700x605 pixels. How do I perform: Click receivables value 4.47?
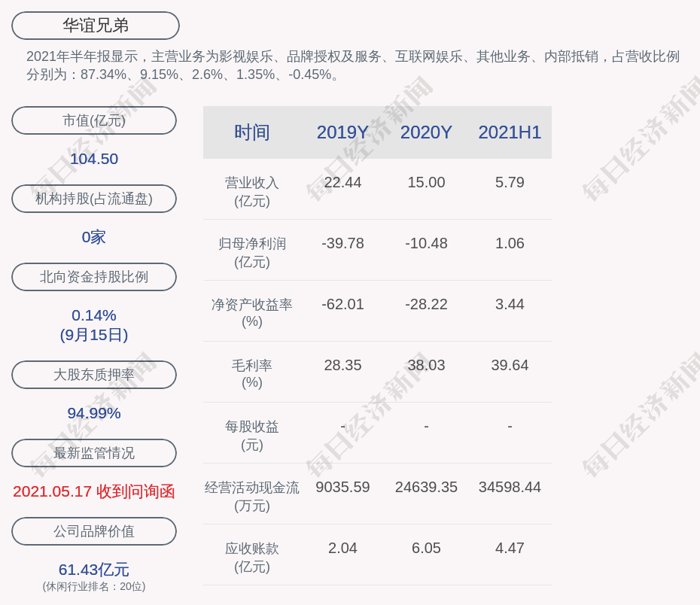tap(510, 548)
